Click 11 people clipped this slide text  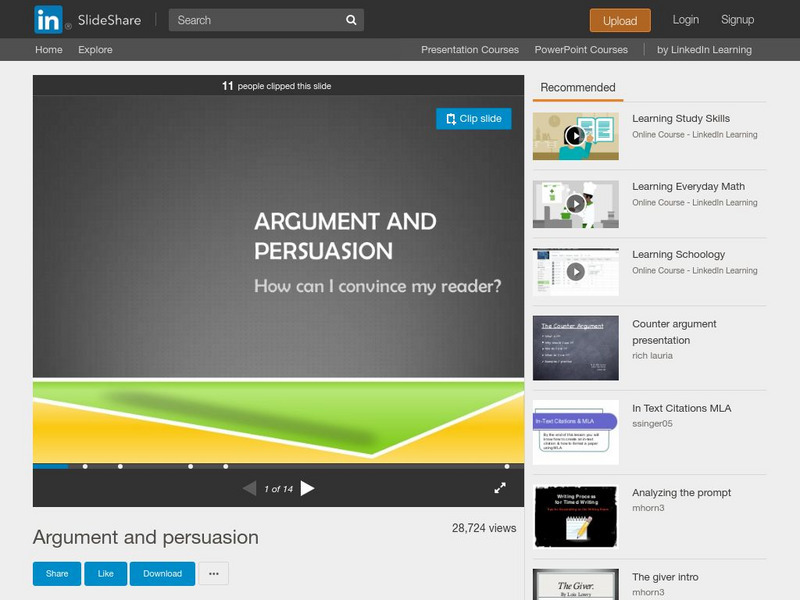click(277, 86)
